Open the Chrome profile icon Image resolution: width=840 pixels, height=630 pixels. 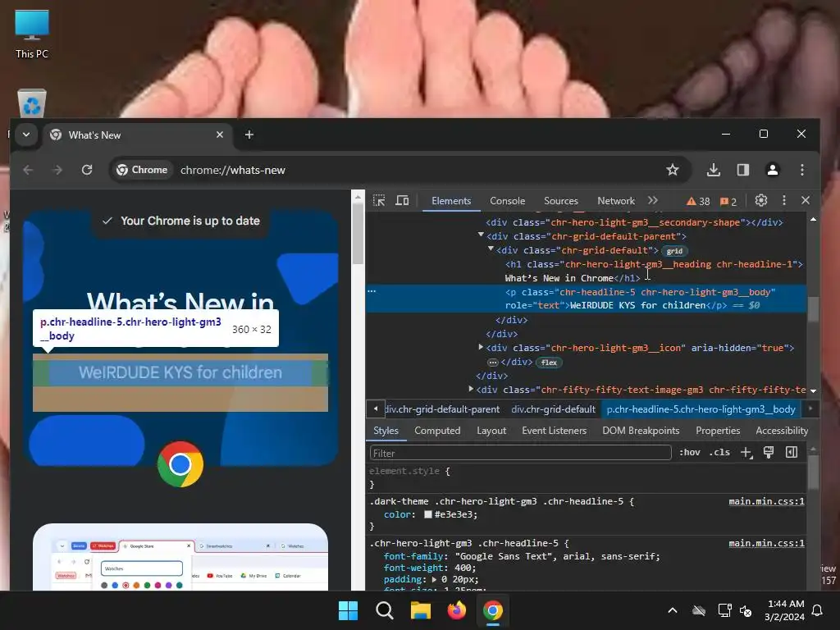click(773, 170)
